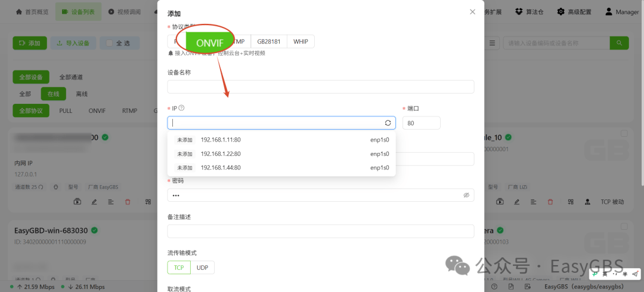The height and width of the screenshot is (292, 644).
Task: Click the 导入设备 button
Action: click(x=73, y=43)
